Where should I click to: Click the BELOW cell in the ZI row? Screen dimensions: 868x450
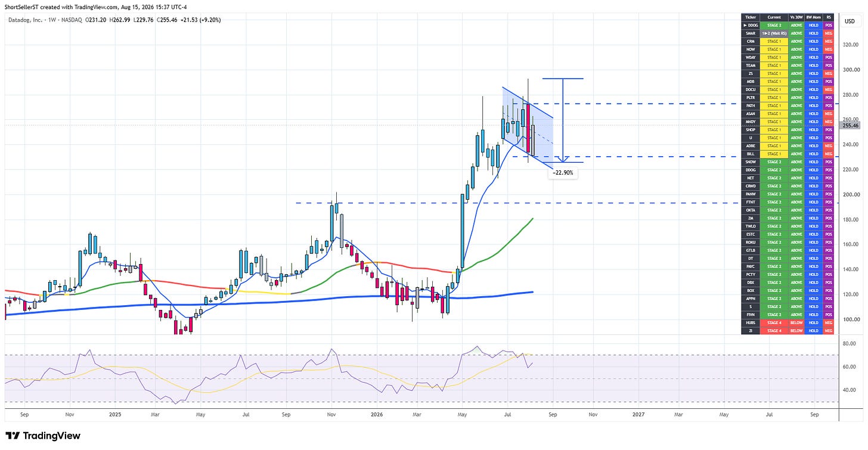pos(796,331)
